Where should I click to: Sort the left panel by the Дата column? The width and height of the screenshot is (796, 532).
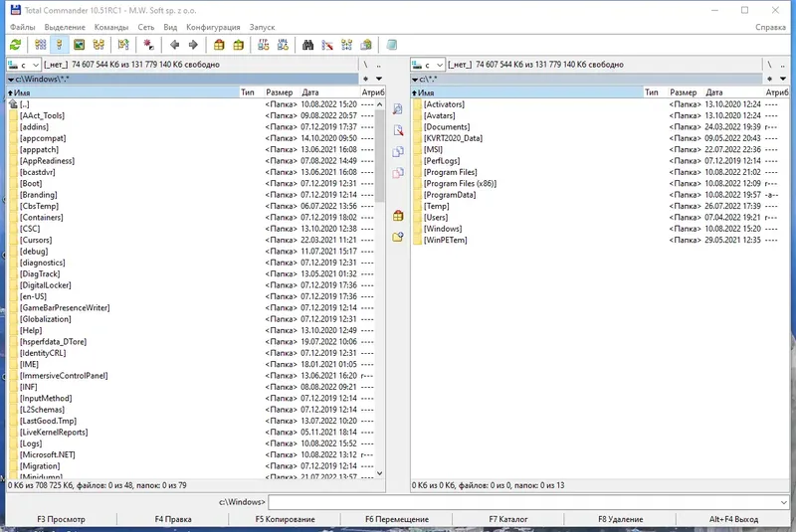click(x=329, y=92)
